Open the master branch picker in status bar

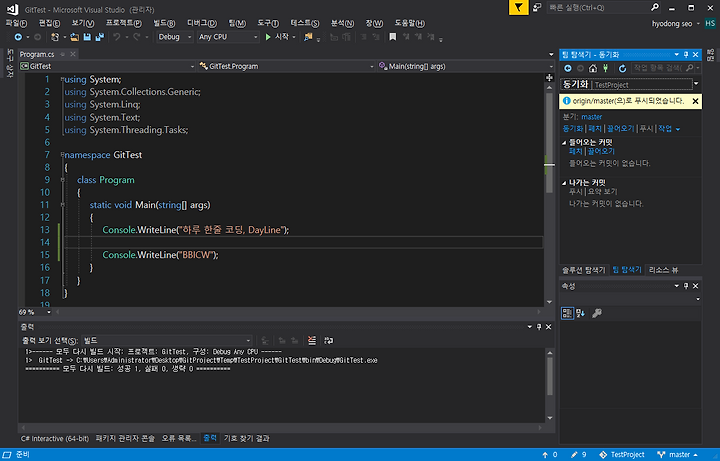[677, 455]
